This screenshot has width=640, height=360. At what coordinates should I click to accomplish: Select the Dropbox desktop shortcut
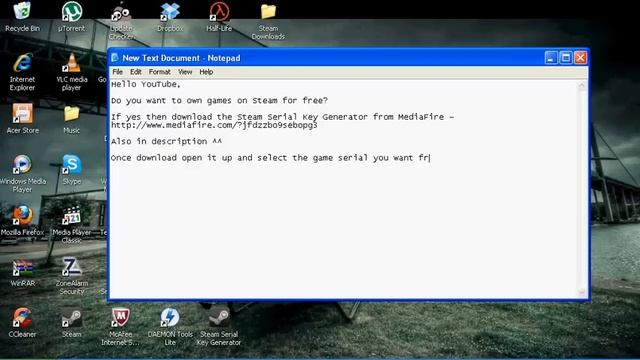[170, 17]
